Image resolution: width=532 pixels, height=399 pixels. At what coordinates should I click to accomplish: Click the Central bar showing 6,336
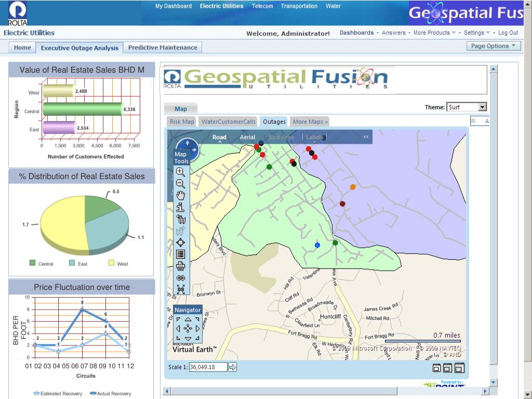click(83, 109)
